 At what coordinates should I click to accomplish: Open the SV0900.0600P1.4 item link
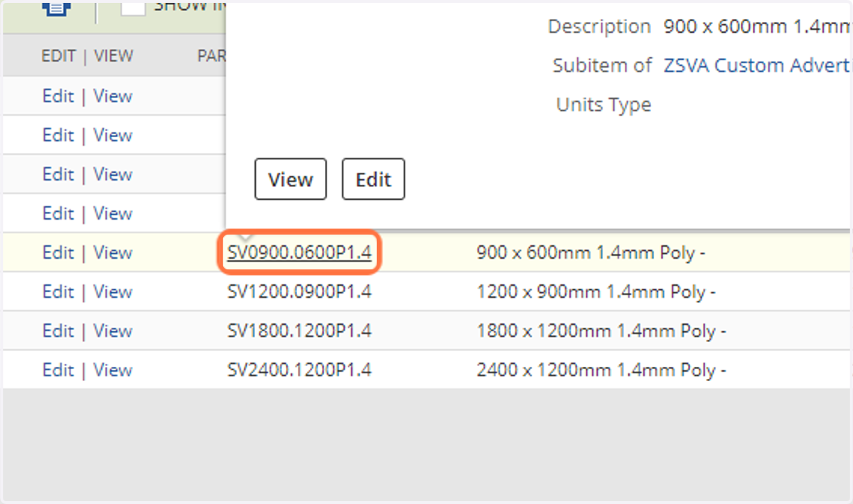pos(299,252)
